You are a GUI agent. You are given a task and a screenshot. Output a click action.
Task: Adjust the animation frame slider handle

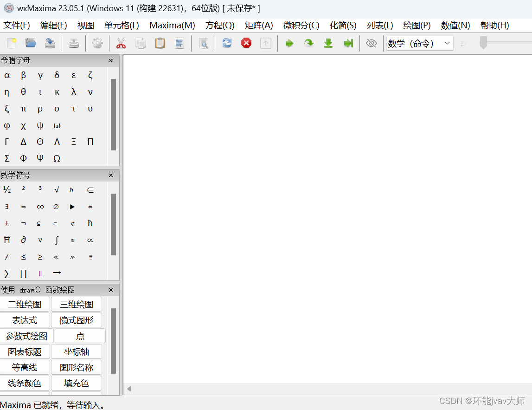coord(483,42)
